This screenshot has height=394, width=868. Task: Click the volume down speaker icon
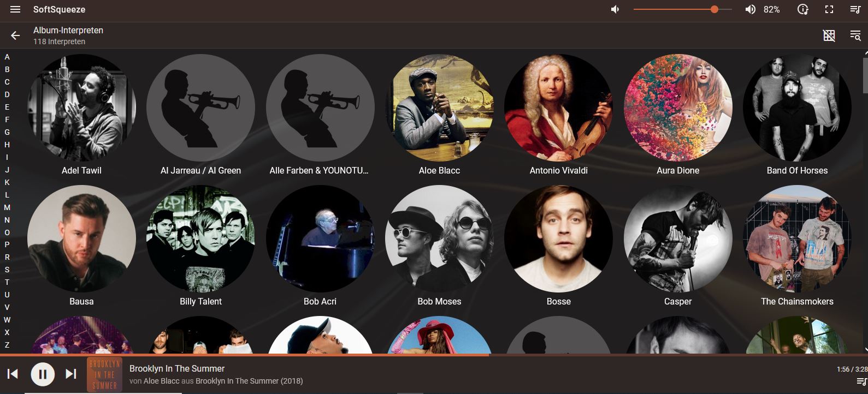coord(616,10)
